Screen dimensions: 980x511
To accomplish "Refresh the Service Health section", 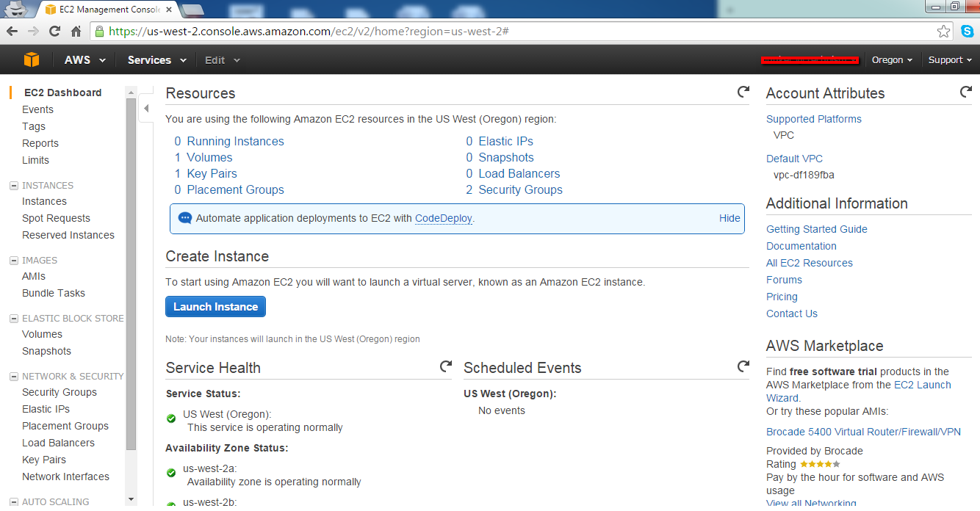I will click(x=446, y=366).
